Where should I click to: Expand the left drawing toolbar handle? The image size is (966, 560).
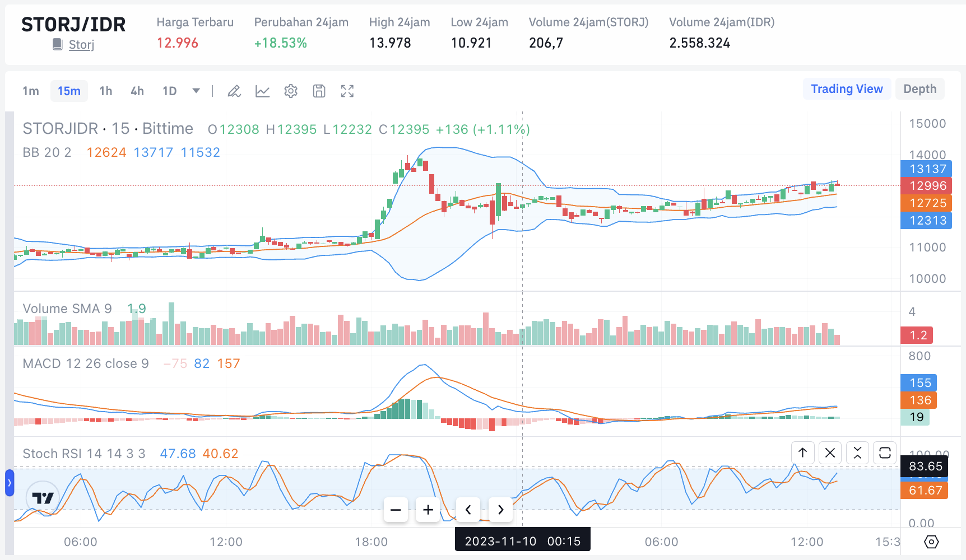click(9, 483)
